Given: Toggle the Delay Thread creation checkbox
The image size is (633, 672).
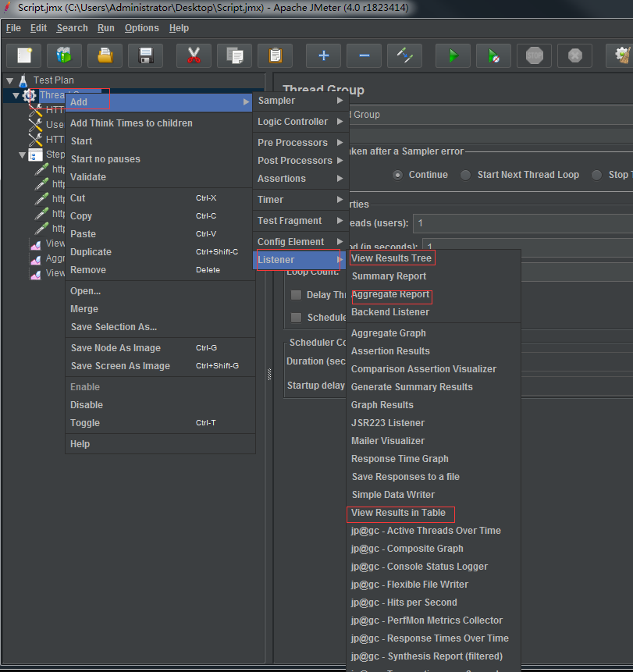Looking at the screenshot, I should tap(296, 295).
